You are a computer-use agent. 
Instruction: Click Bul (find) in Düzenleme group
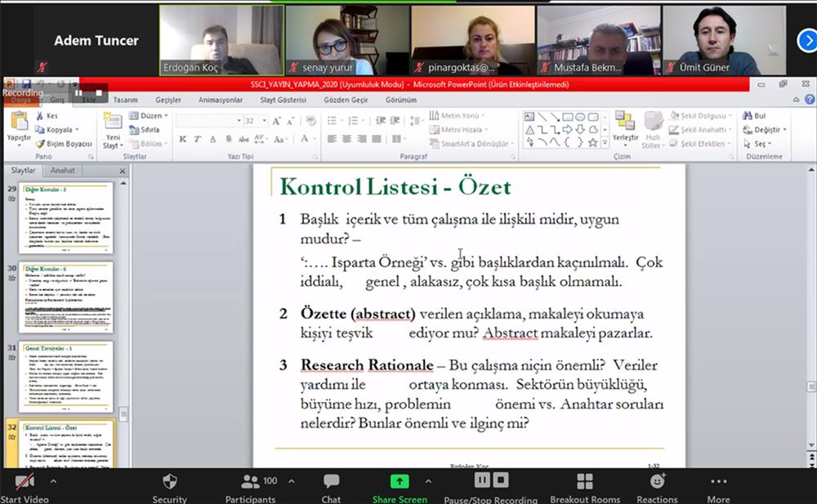(x=754, y=116)
